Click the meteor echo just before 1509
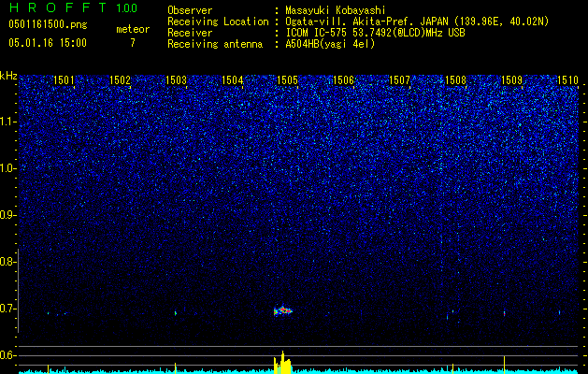The image size is (588, 374). point(505,313)
